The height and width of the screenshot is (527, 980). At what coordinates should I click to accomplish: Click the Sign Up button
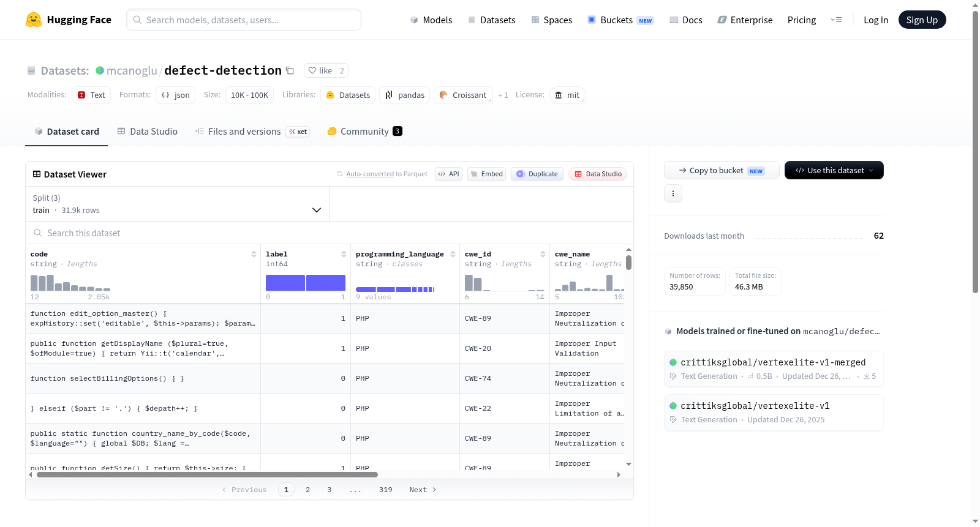(x=922, y=20)
